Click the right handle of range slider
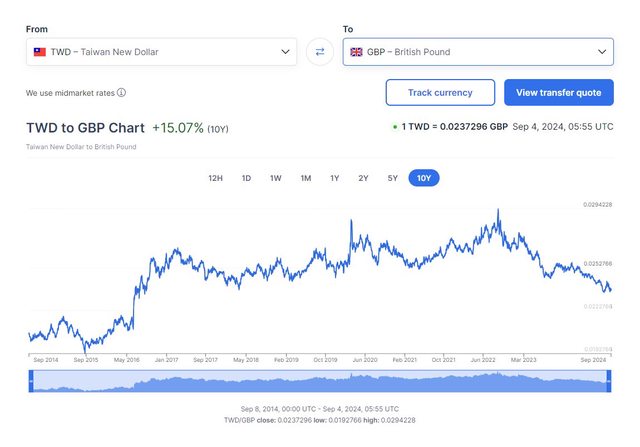The image size is (640, 447). (609, 381)
